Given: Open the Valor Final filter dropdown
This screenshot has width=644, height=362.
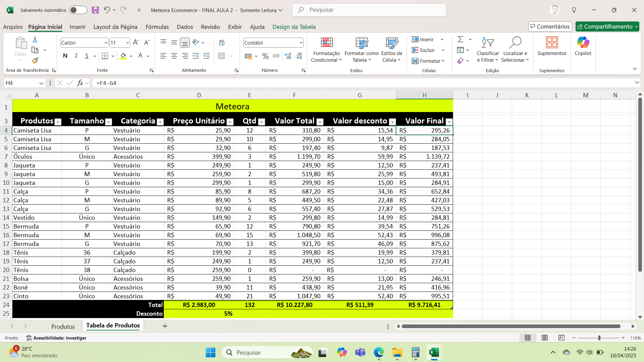Looking at the screenshot, I should pos(449,122).
